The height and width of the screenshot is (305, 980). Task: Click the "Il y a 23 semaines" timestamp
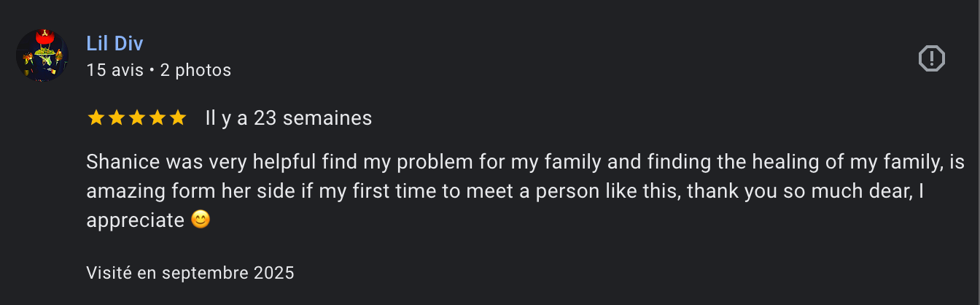click(289, 118)
